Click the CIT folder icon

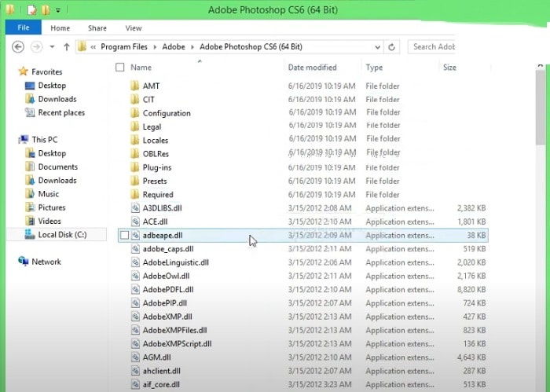coord(134,100)
